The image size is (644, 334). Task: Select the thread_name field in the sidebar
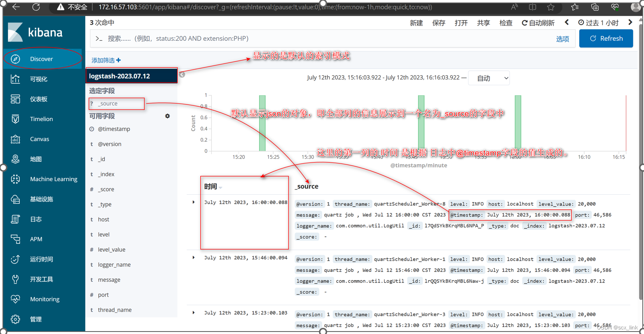pos(115,310)
